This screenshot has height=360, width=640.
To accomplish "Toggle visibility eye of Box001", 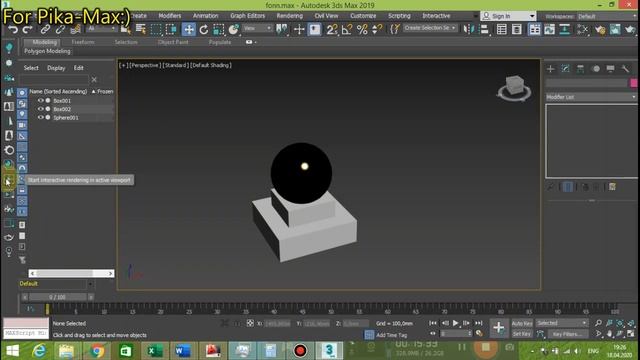I will click(x=40, y=100).
